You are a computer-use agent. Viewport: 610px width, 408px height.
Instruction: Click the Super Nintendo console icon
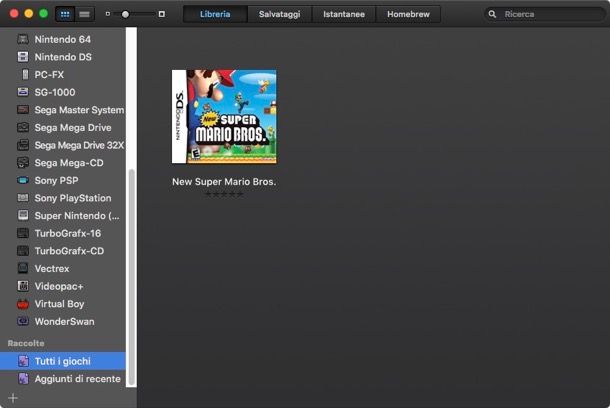[23, 215]
